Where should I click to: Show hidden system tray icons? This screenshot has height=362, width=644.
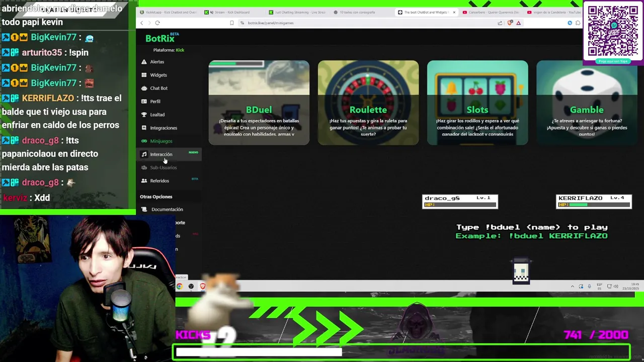click(572, 287)
